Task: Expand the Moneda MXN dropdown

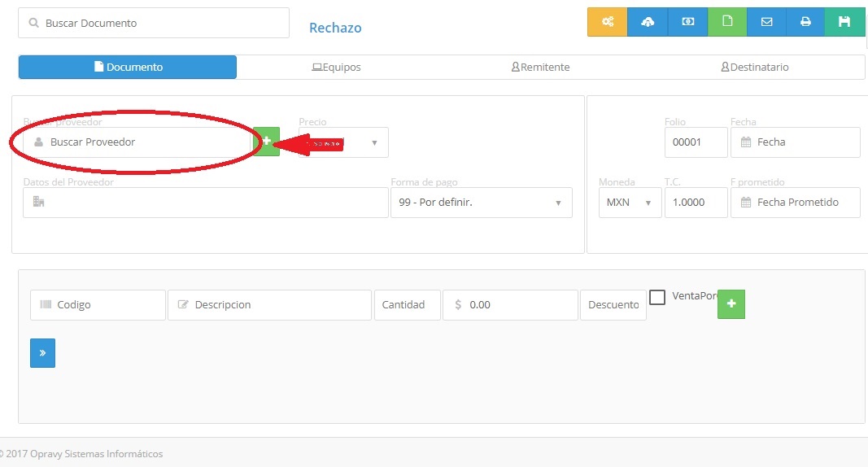Action: 630,203
